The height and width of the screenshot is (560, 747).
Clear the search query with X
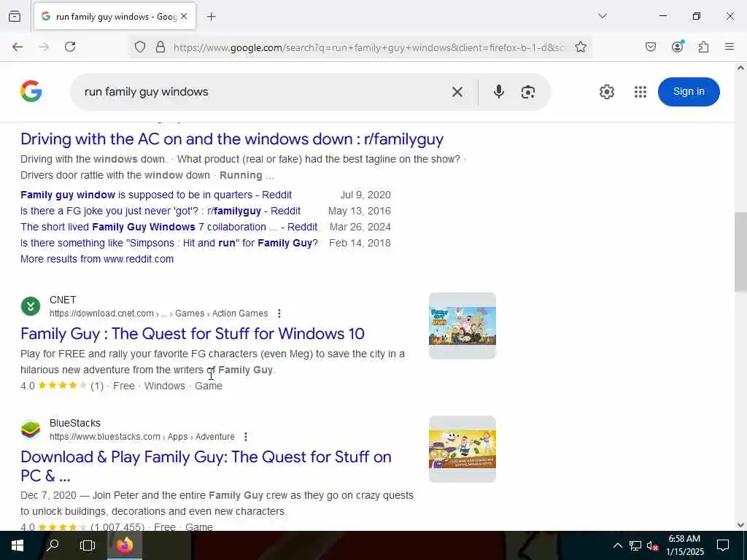pyautogui.click(x=457, y=92)
